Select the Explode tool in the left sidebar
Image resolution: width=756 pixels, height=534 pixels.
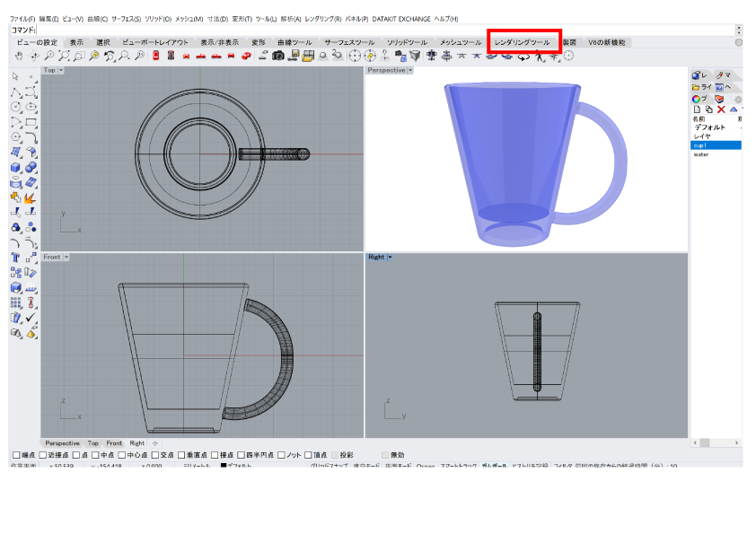31,197
